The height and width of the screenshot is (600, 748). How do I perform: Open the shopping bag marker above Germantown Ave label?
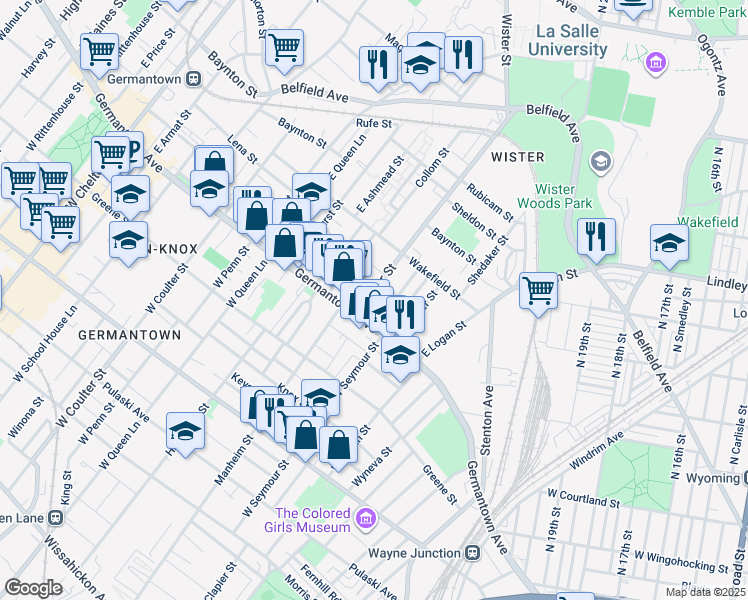click(x=343, y=267)
